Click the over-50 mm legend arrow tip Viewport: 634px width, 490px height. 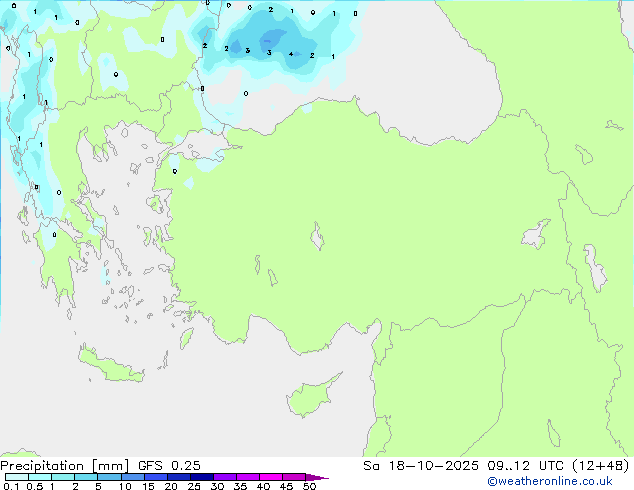pos(317,477)
